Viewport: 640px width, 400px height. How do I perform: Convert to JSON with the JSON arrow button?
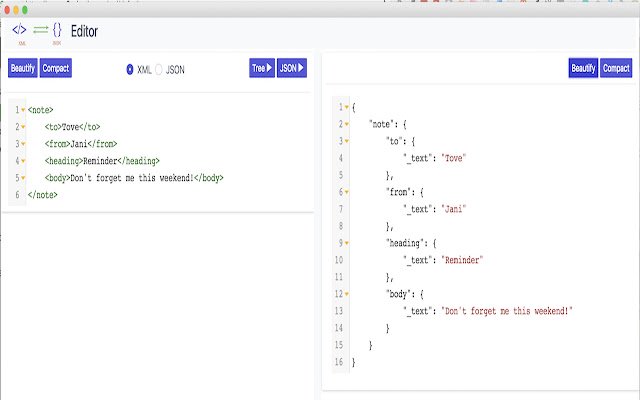[x=292, y=69]
